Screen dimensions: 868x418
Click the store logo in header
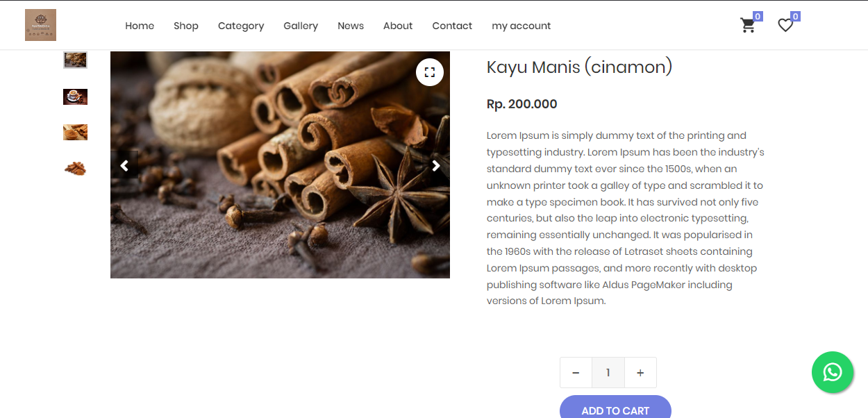(40, 25)
